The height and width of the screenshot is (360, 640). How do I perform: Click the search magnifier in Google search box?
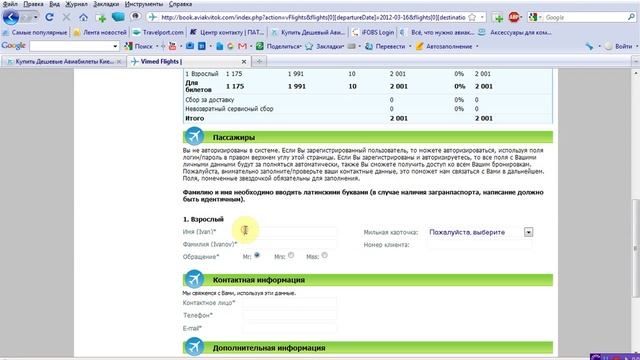631,17
